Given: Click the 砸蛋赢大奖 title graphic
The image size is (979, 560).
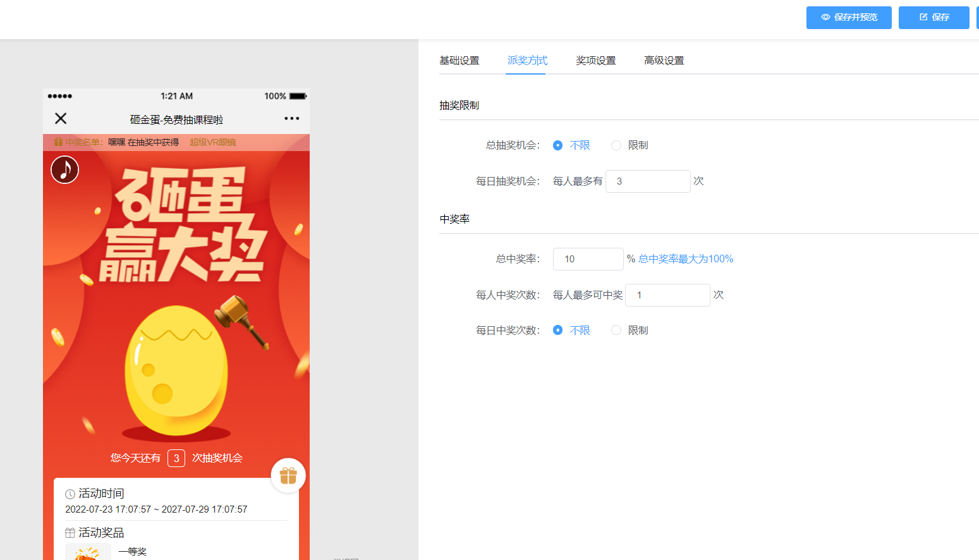Looking at the screenshot, I should pos(183,224).
